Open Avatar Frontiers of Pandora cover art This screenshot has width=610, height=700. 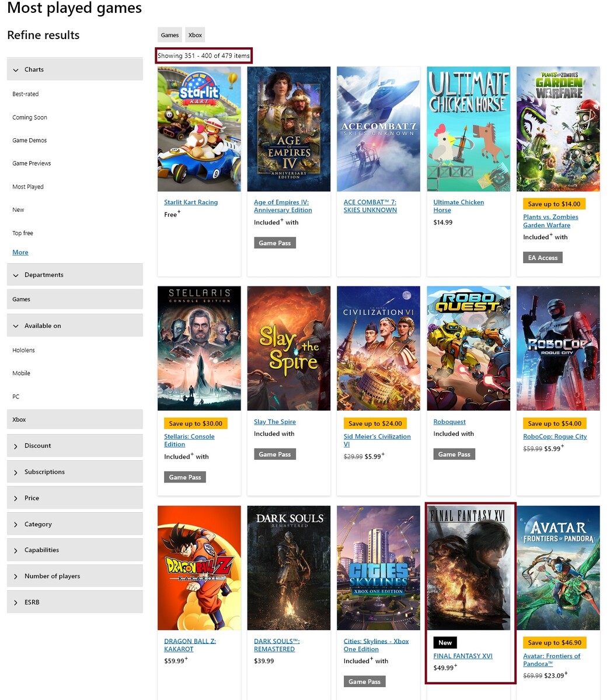(x=558, y=568)
